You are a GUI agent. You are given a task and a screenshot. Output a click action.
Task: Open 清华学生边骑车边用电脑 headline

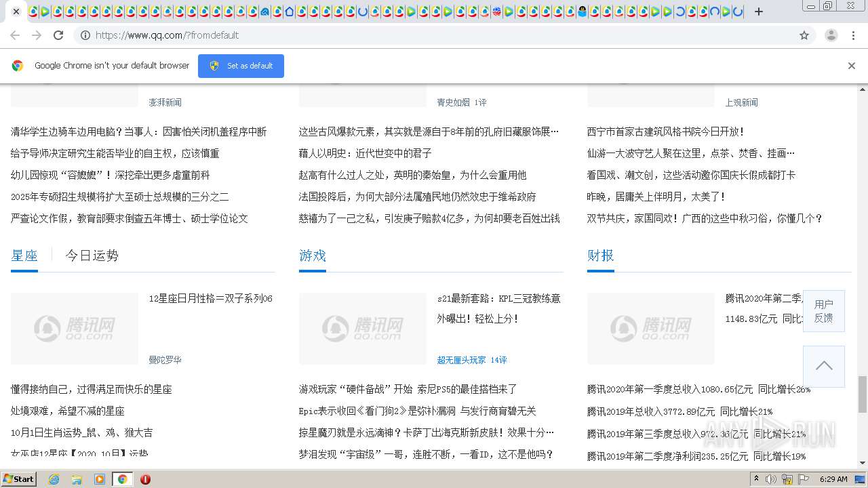pyautogui.click(x=139, y=131)
